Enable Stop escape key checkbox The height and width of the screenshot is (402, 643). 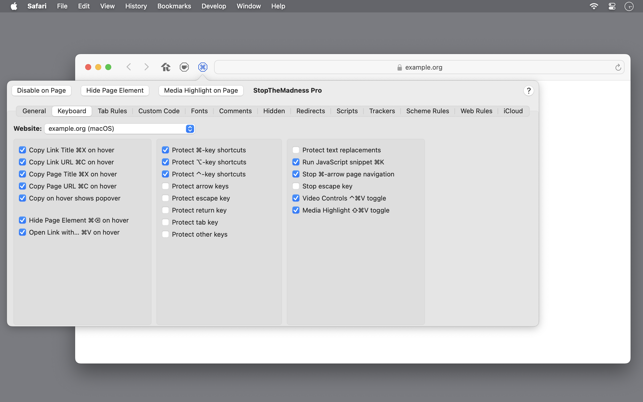click(296, 186)
